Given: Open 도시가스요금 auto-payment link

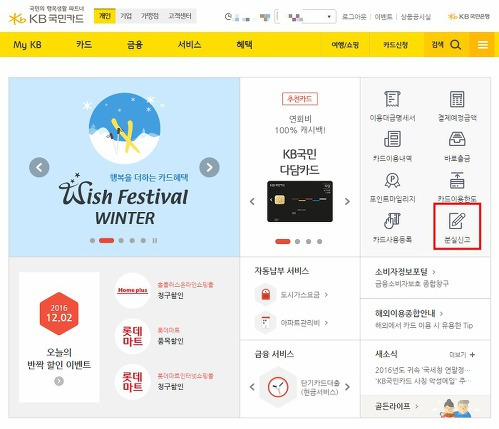Looking at the screenshot, I should [304, 295].
